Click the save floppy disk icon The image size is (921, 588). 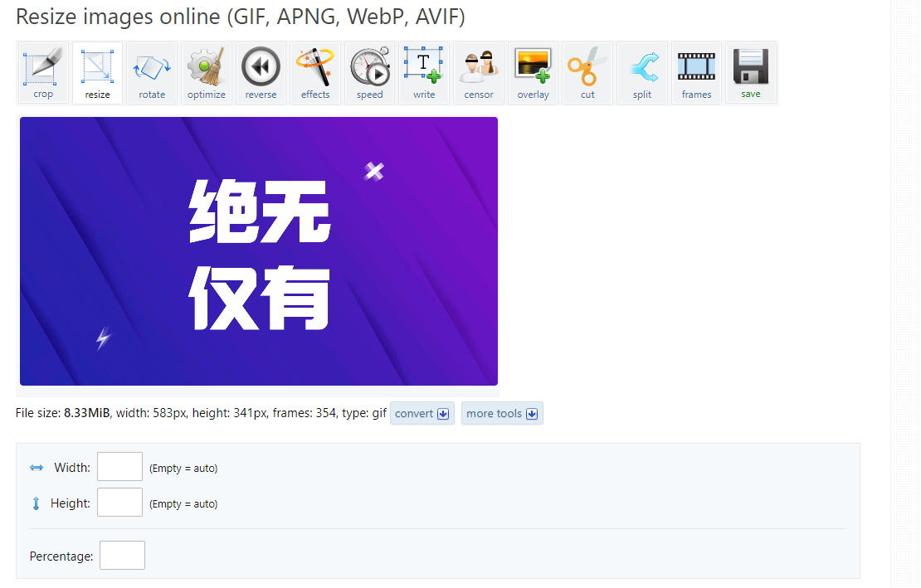click(751, 73)
